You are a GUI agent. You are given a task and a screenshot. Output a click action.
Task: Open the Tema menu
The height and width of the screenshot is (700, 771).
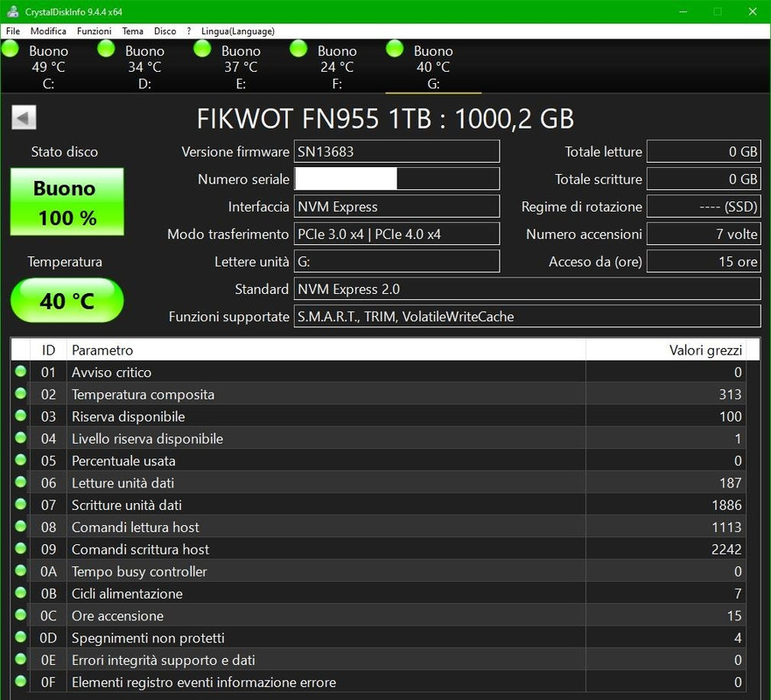pyautogui.click(x=133, y=31)
